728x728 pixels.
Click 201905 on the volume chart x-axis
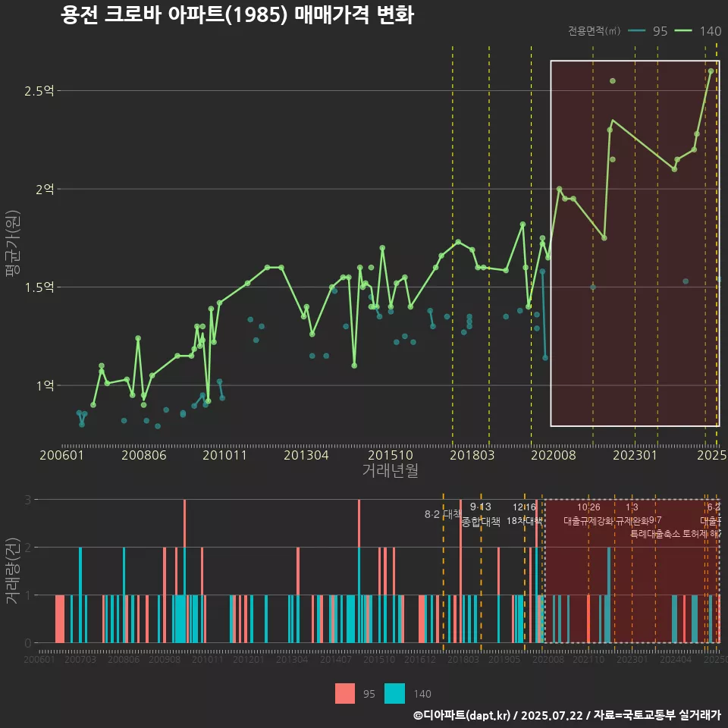pyautogui.click(x=504, y=659)
